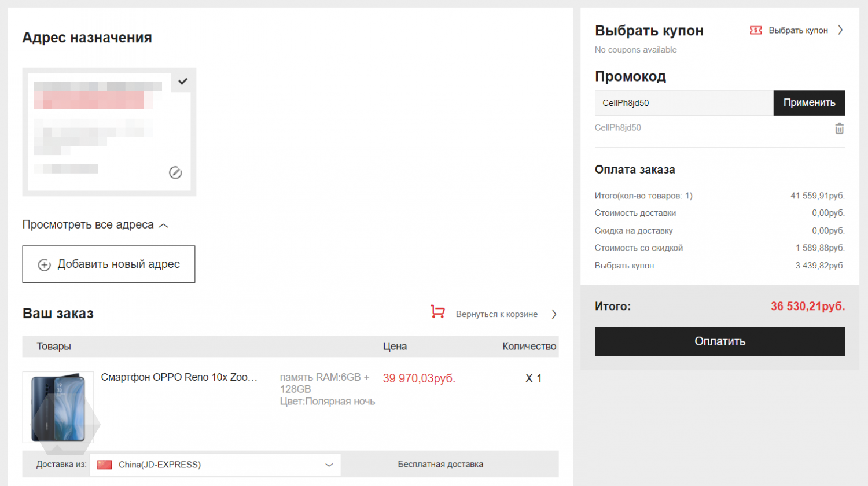Pay for the order with Оплатить
This screenshot has width=868, height=486.
pos(720,341)
